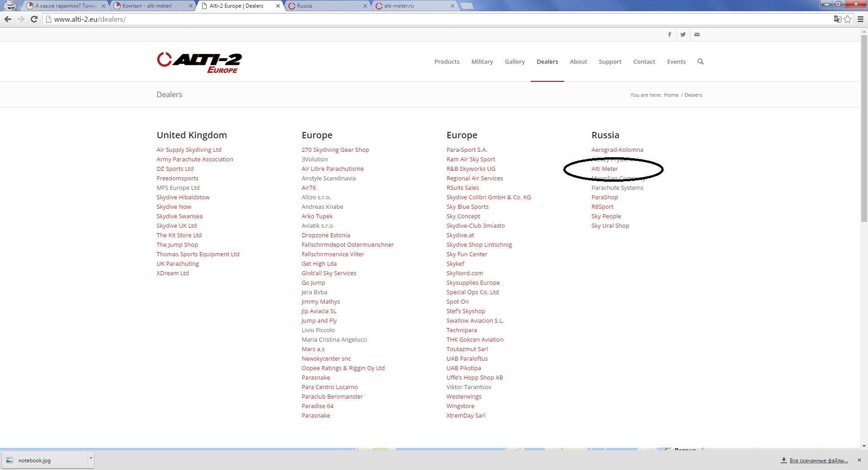Screen dimensions: 868x470
Task: Open Paradise 64 link
Action: tap(317, 406)
